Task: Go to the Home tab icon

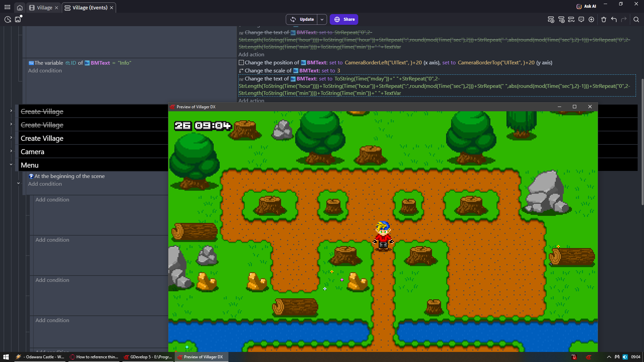Action: coord(20,7)
